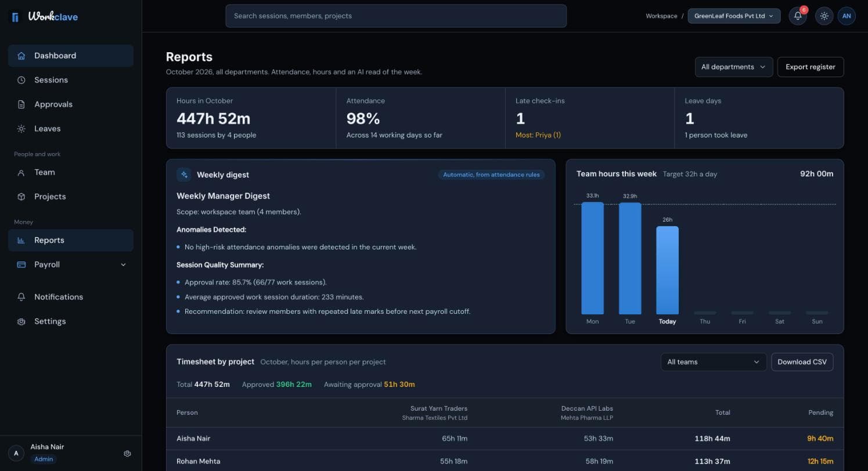Click the Automatic, from attendance rules badge
The image size is (868, 471).
click(491, 175)
